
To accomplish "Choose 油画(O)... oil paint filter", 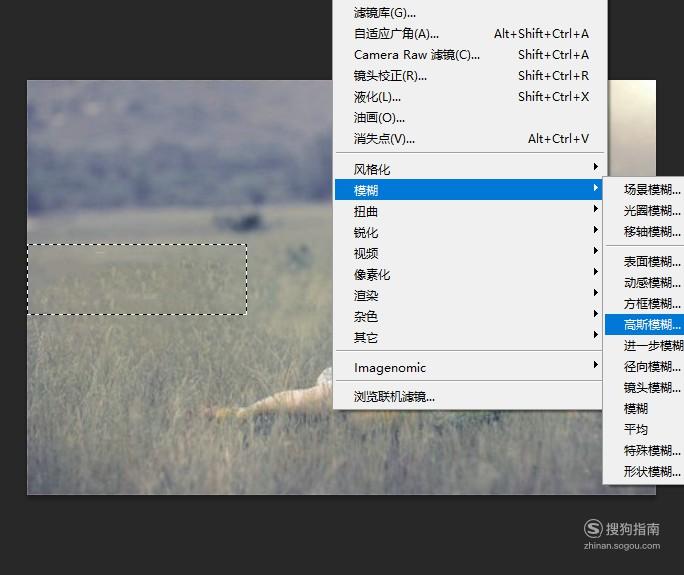I will (x=469, y=117).
